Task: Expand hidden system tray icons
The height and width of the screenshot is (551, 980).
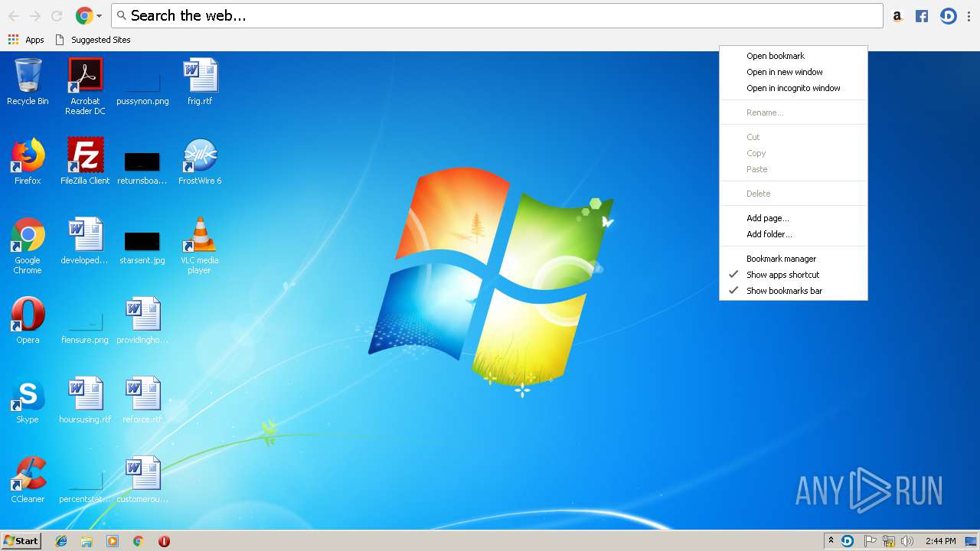Action: click(831, 541)
